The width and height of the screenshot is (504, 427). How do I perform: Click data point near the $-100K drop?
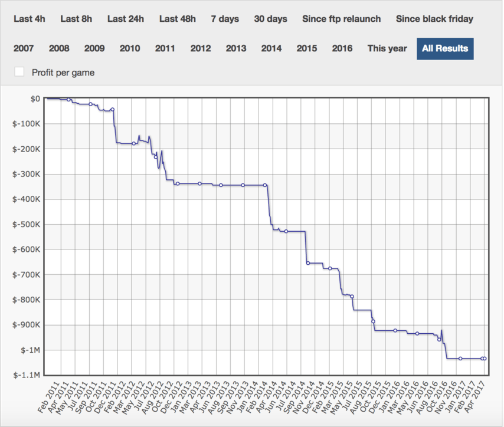113,110
